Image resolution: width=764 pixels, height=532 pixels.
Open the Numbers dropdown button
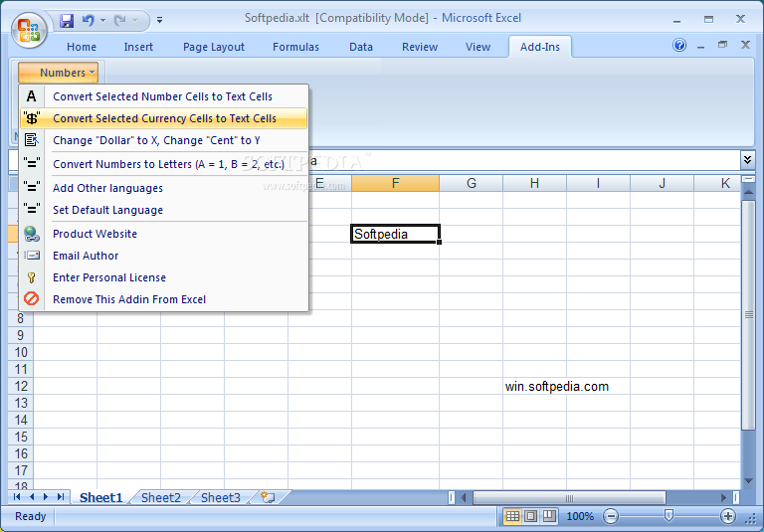tap(58, 73)
